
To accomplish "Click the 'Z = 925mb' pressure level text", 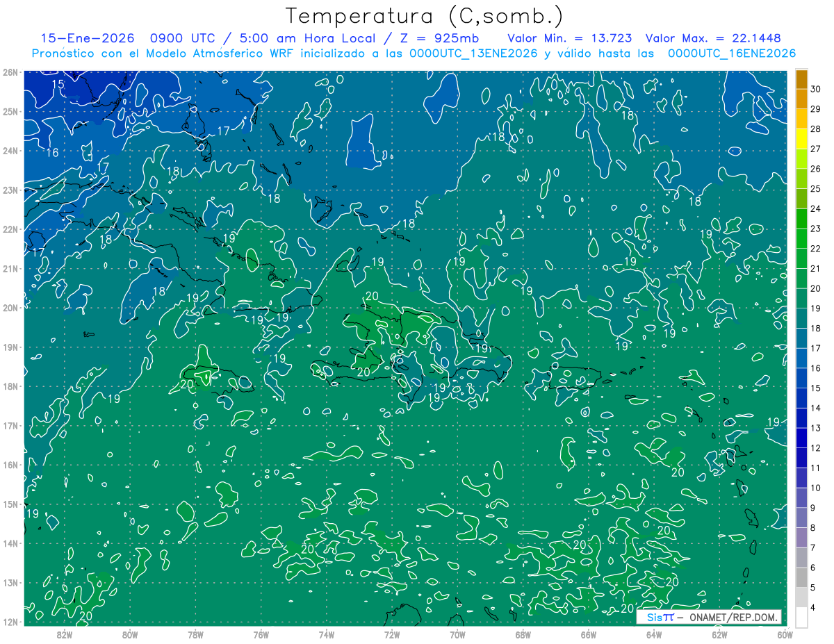I will (x=438, y=38).
